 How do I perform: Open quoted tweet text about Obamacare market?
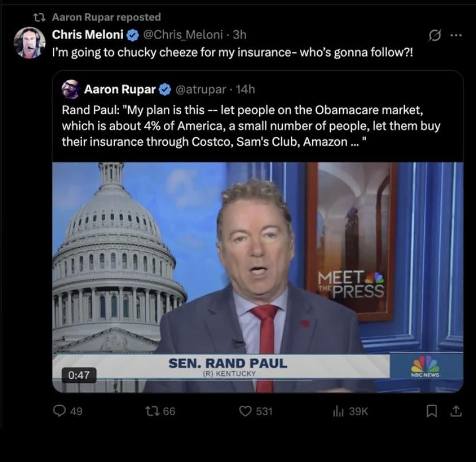[x=251, y=126]
